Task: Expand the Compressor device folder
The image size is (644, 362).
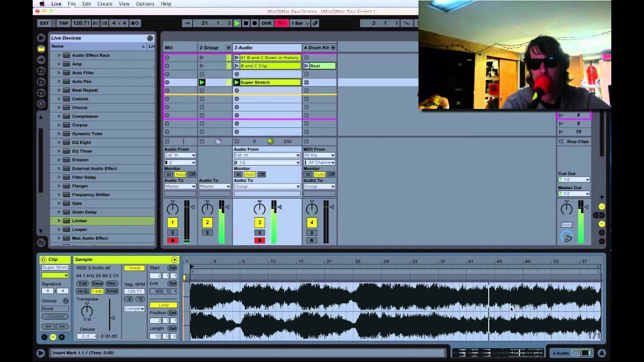Action: (59, 116)
